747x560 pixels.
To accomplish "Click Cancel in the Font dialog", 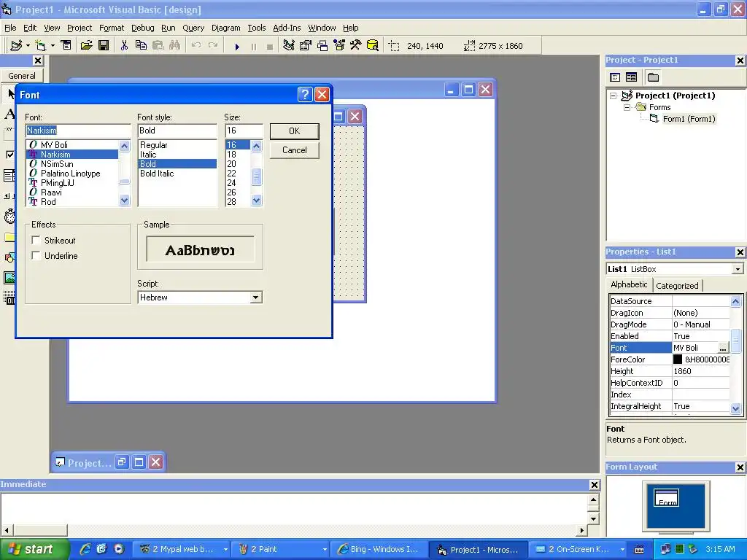I will pyautogui.click(x=295, y=150).
